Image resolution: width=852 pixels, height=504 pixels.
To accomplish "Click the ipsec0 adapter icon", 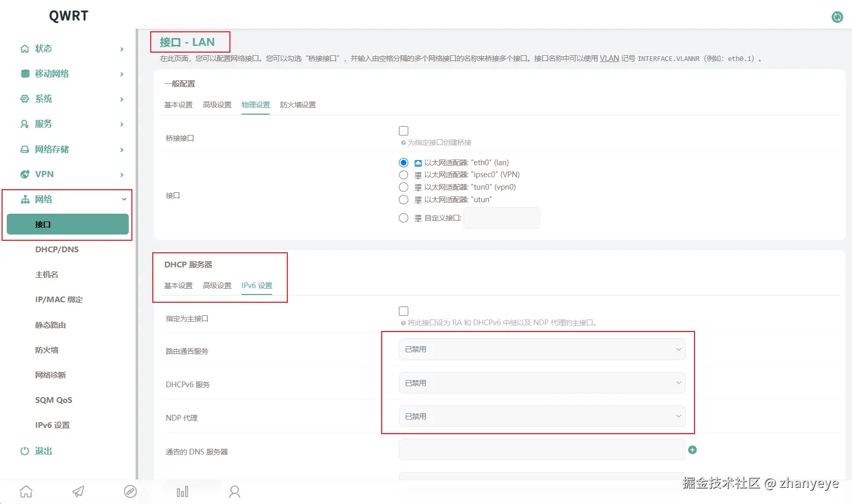I will [418, 175].
